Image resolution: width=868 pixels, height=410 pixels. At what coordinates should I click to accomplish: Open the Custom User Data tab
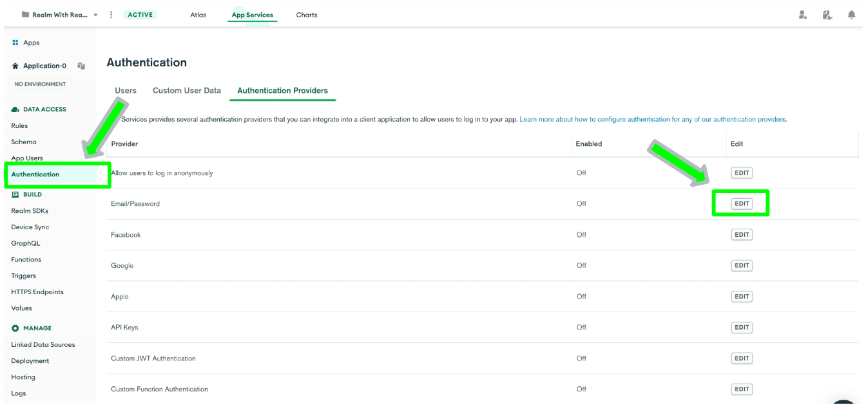[187, 91]
